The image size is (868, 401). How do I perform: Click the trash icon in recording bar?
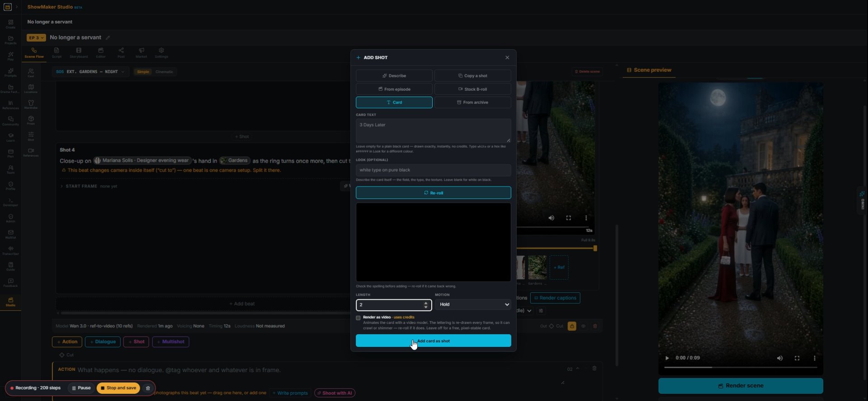[147, 388]
